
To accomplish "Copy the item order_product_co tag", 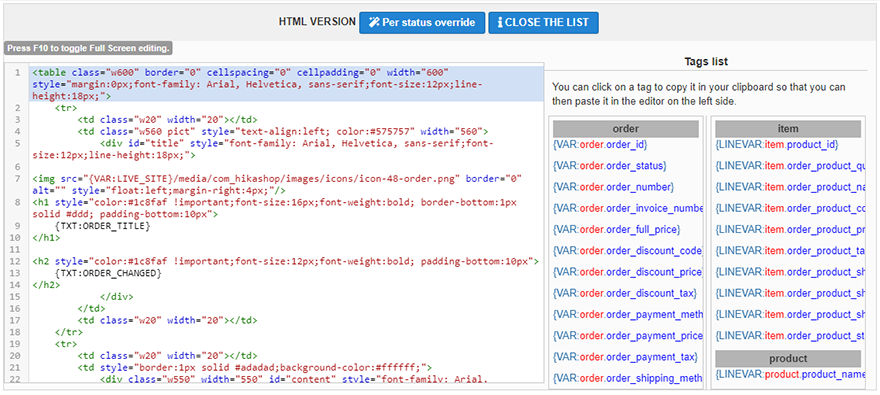I will pyautogui.click(x=790, y=209).
